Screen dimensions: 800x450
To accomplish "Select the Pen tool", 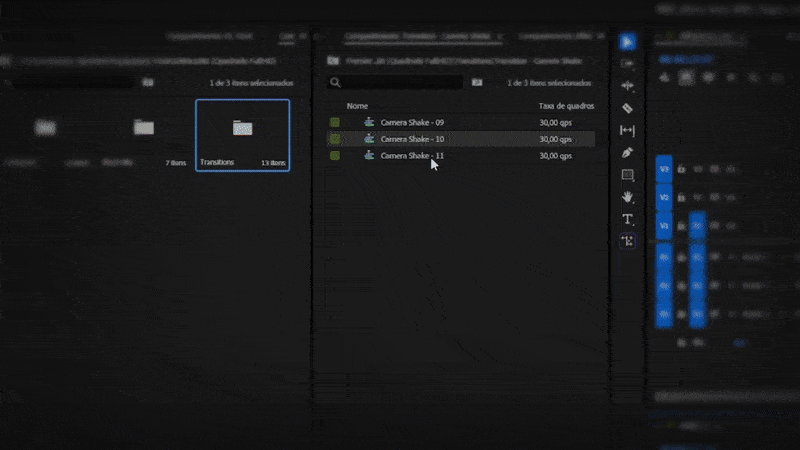I will (627, 153).
